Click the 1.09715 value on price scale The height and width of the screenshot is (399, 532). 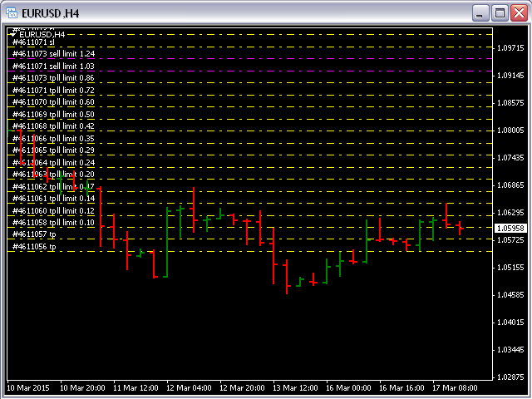(510, 48)
